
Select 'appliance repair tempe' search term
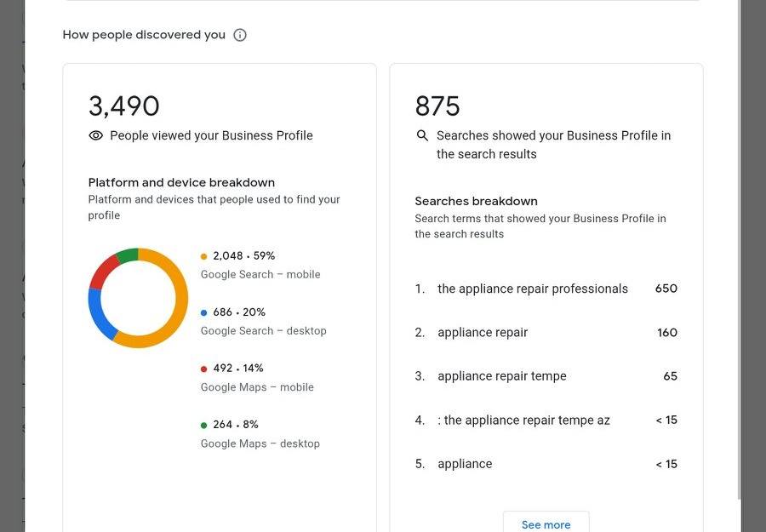click(x=501, y=376)
